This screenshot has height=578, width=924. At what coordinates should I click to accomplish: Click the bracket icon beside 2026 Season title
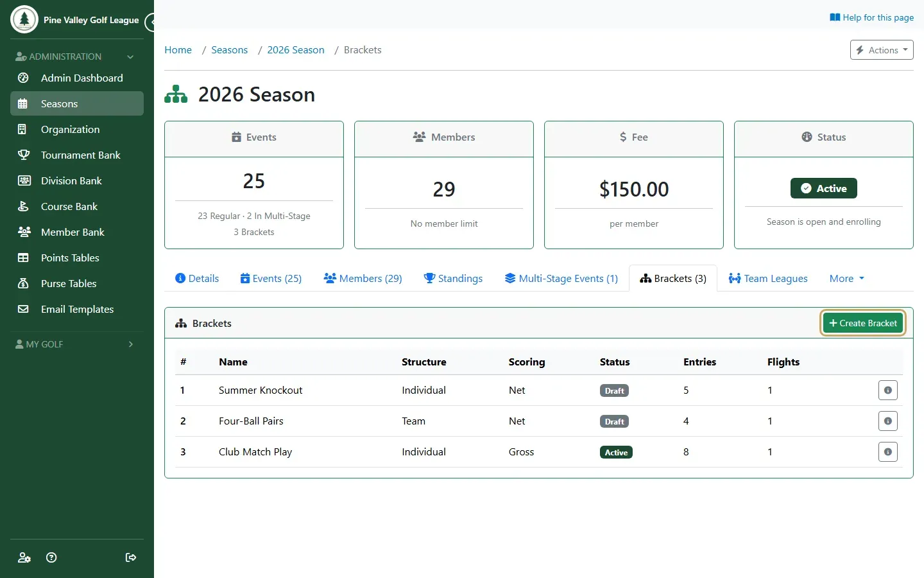pos(176,94)
